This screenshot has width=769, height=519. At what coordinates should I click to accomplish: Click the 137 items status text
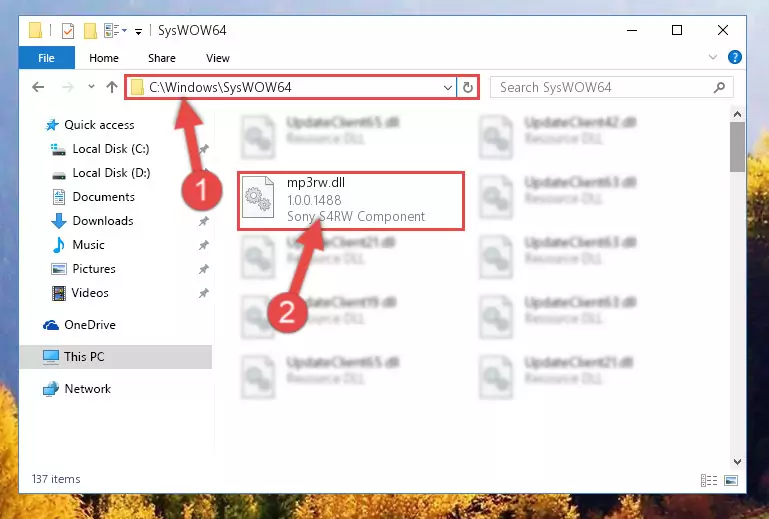56,479
